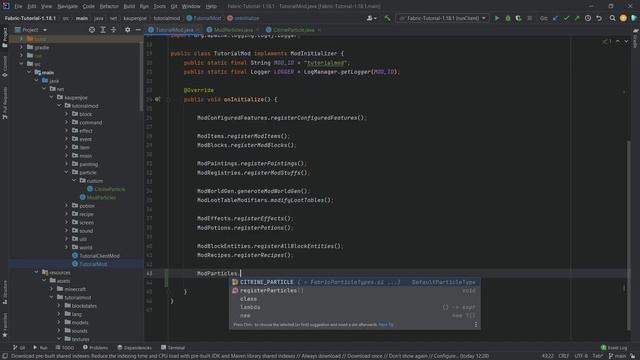Click Git update project arrow icon
This screenshot has width=640, height=360.
556,18
